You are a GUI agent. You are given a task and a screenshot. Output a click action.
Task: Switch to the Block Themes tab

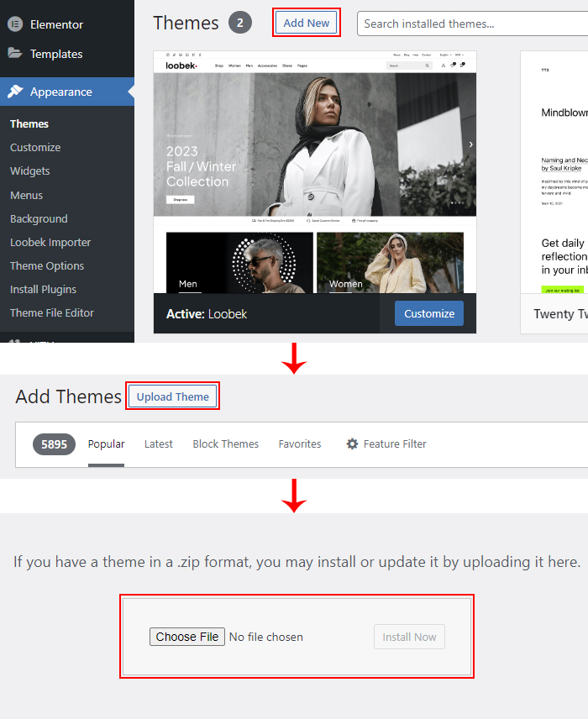(x=225, y=443)
